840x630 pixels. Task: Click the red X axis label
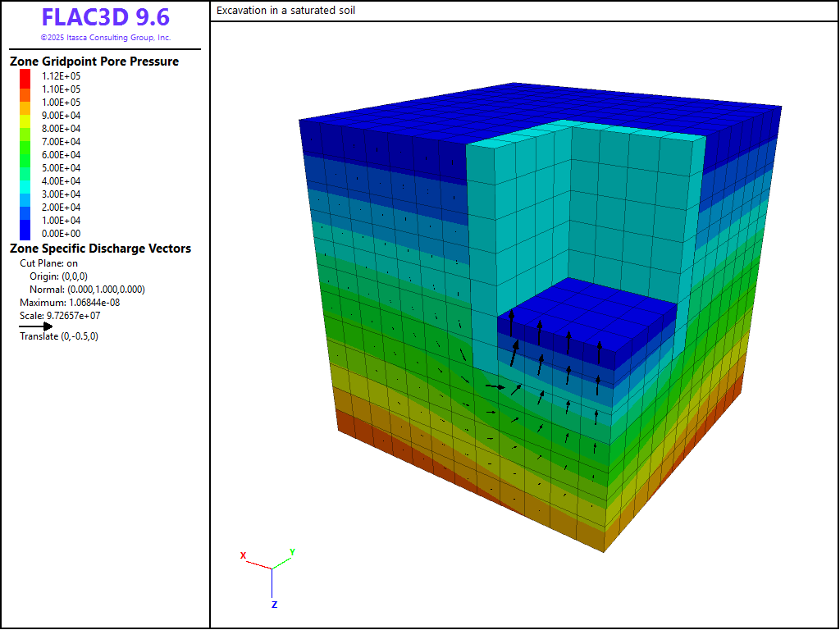tap(243, 555)
